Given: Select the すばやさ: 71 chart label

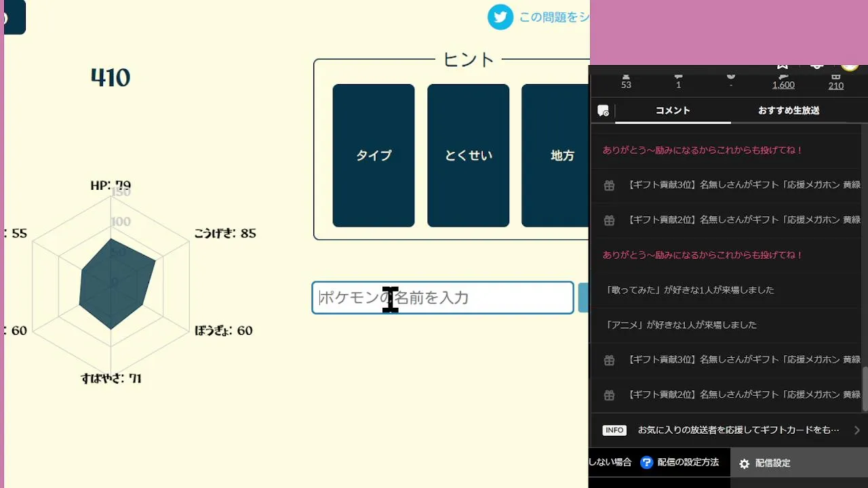Looking at the screenshot, I should click(x=111, y=379).
